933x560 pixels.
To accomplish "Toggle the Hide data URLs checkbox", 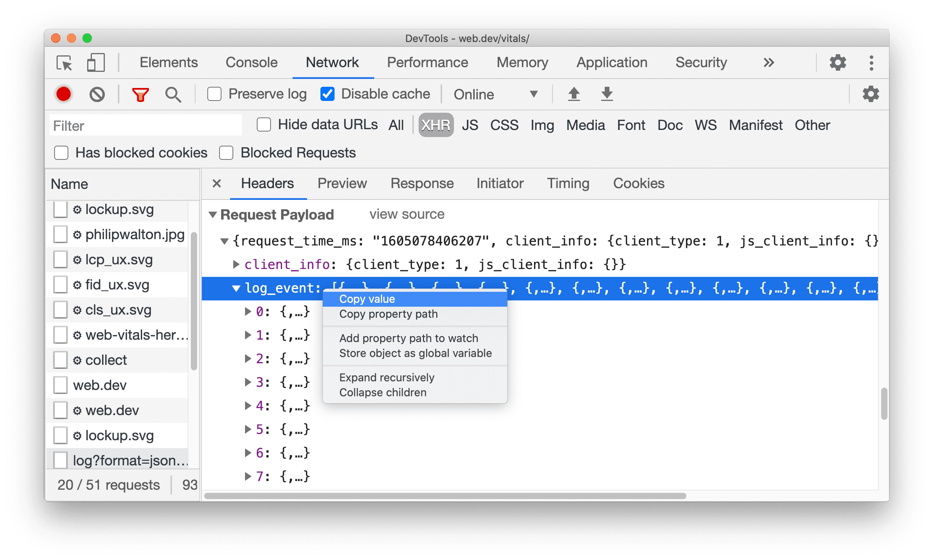I will (x=262, y=126).
